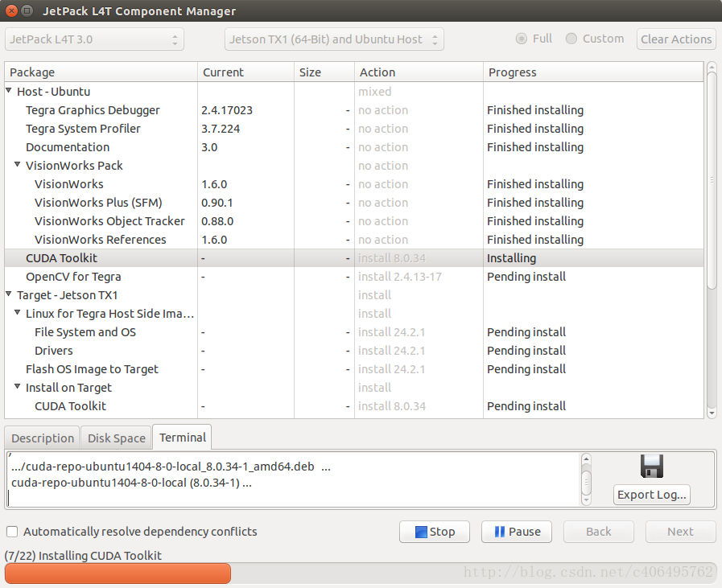Screen dimensions: 722x588
Task: Click the package list vertical scrollbar thumb
Action: pyautogui.click(x=712, y=179)
